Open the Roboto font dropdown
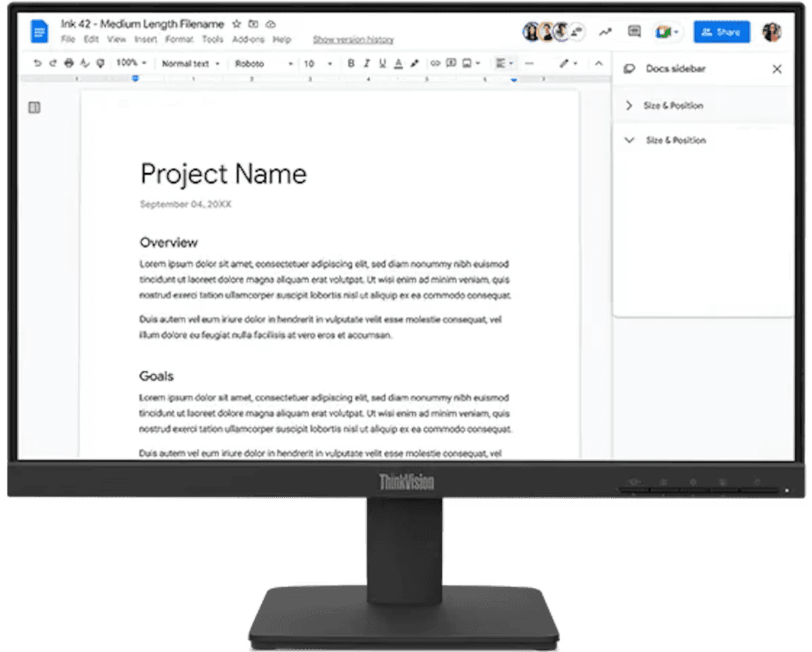This screenshot has width=812, height=652. click(264, 64)
